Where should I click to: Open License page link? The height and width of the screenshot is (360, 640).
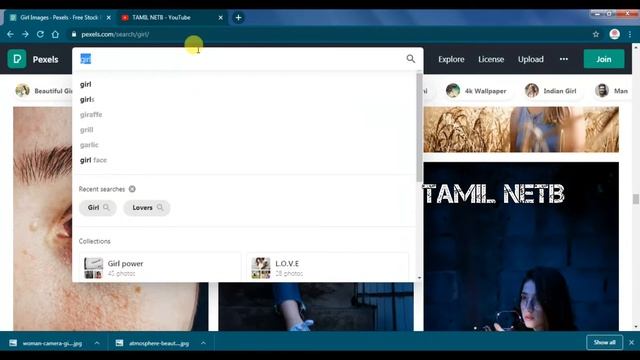(491, 59)
